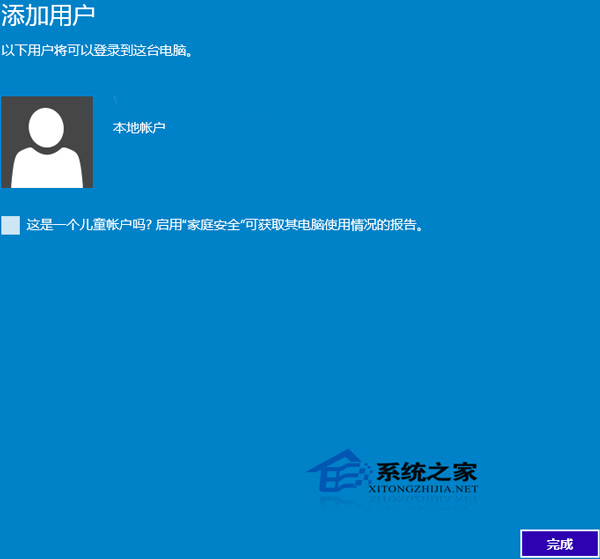Select the 本地帐户 account label
The width and height of the screenshot is (600, 559).
click(x=139, y=127)
